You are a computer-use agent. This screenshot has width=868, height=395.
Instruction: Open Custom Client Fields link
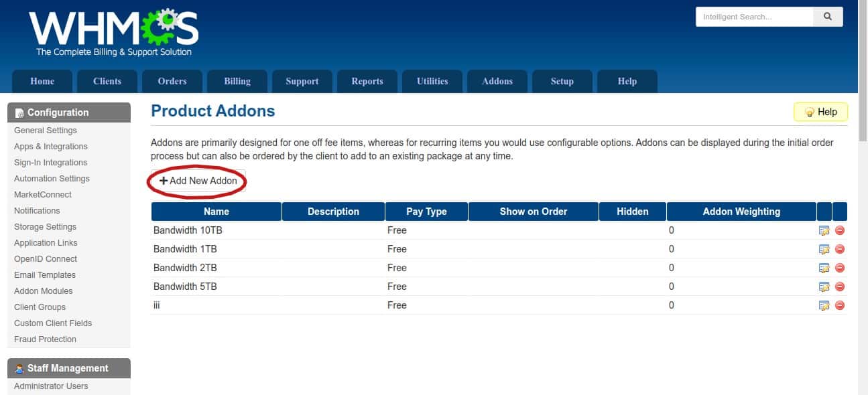coord(53,323)
